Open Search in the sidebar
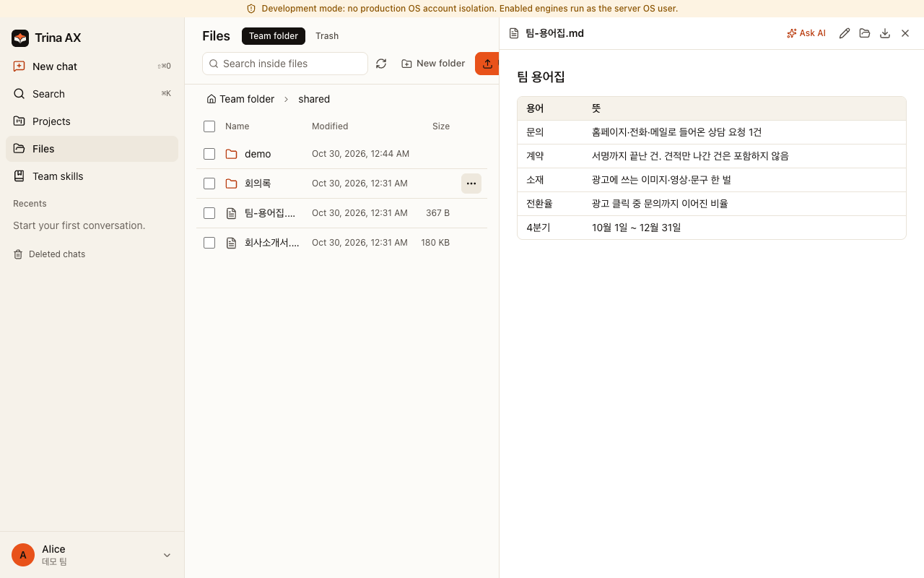 [x=92, y=94]
